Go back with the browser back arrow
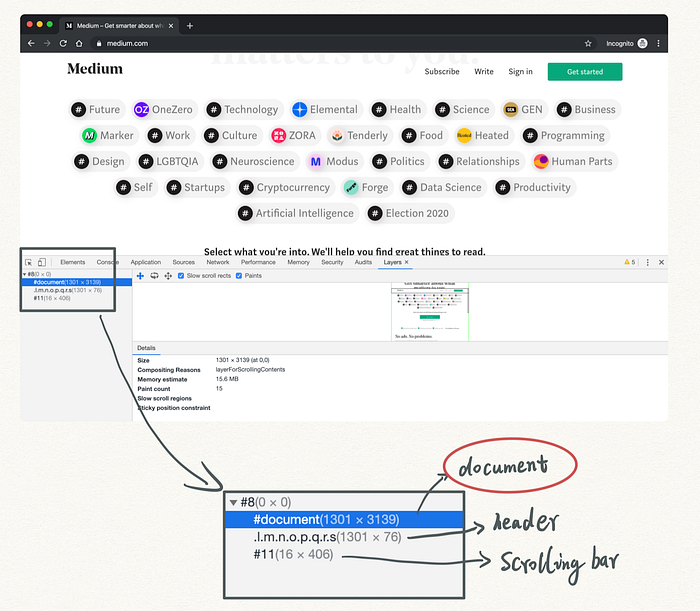The image size is (700, 611). [x=31, y=43]
